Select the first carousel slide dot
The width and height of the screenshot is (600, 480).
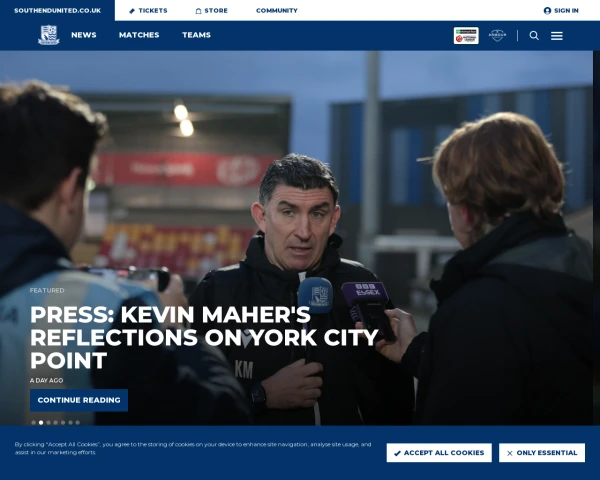click(x=34, y=423)
